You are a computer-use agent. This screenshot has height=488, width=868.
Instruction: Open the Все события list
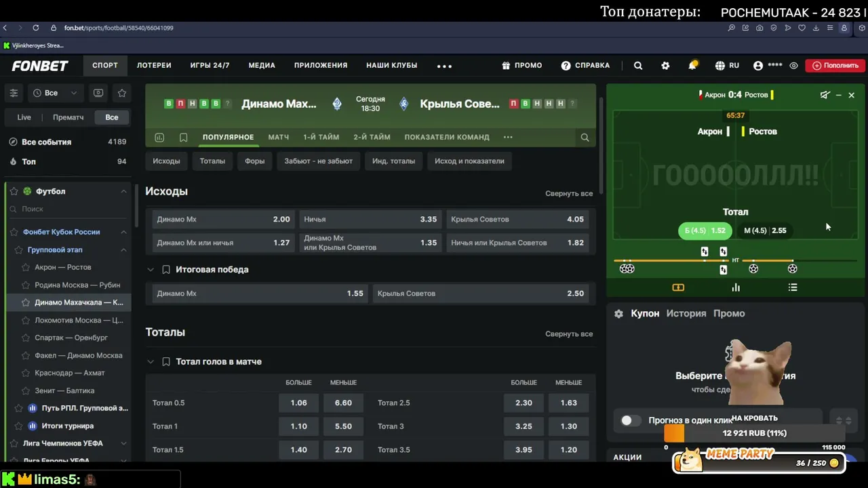(x=68, y=142)
